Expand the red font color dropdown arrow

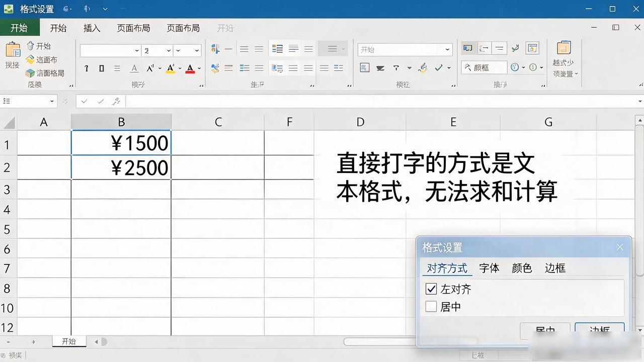(199, 68)
